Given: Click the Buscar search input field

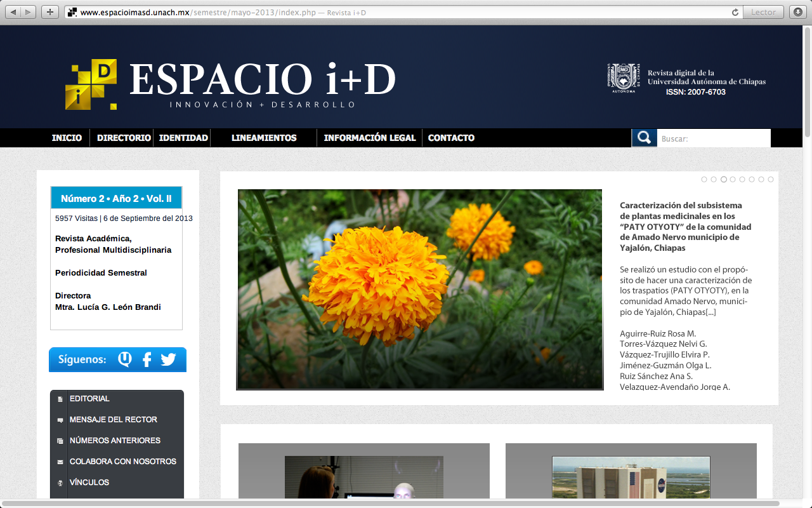Looking at the screenshot, I should coord(714,138).
